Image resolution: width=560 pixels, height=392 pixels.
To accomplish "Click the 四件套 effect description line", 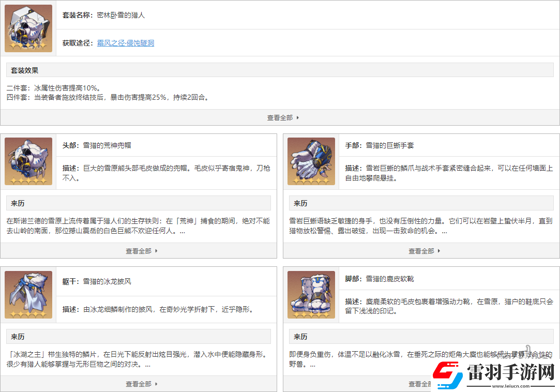I will pos(108,97).
